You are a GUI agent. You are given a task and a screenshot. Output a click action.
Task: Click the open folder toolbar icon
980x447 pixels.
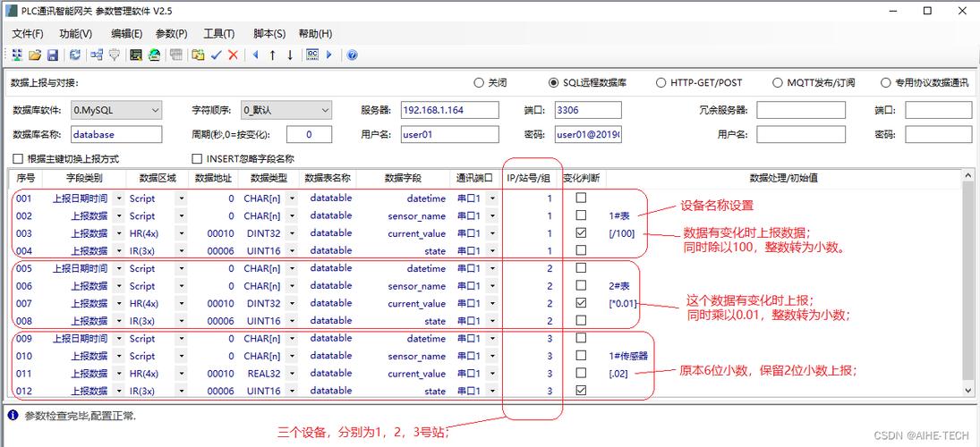click(x=35, y=55)
